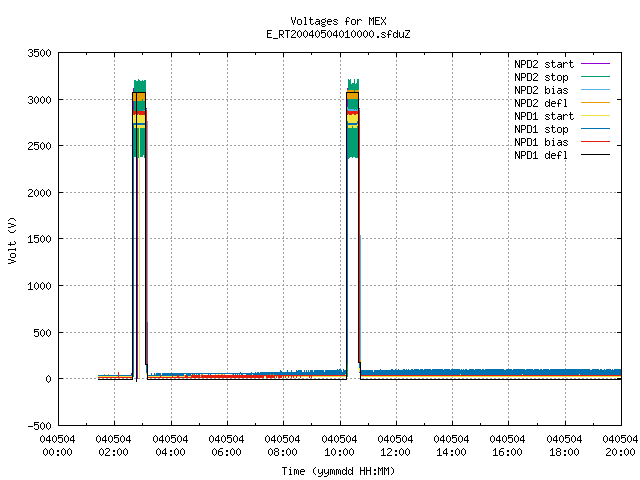The image size is (640, 480).
Task: Click the 3000 y-axis tick label
Action: click(x=39, y=100)
